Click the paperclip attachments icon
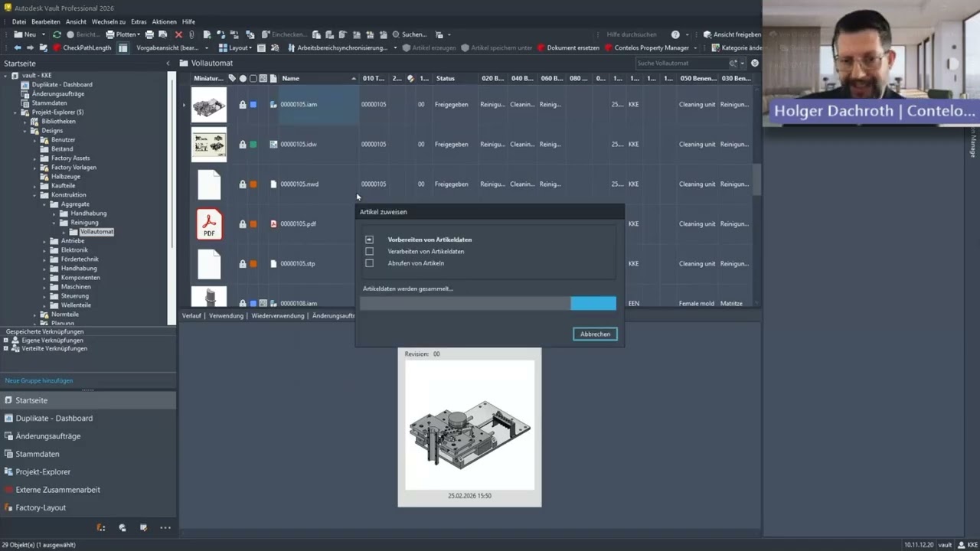The height and width of the screenshot is (551, 980). (191, 34)
